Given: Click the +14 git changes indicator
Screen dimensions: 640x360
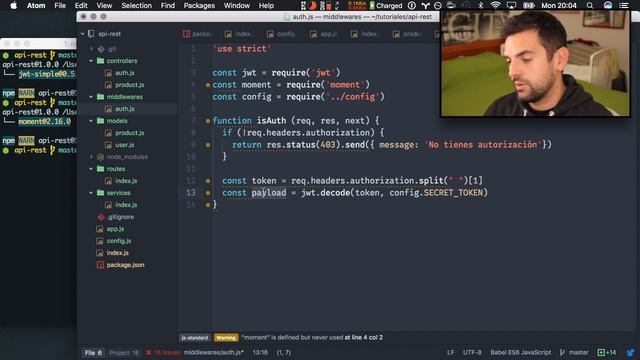Looking at the screenshot, I should coord(607,352).
